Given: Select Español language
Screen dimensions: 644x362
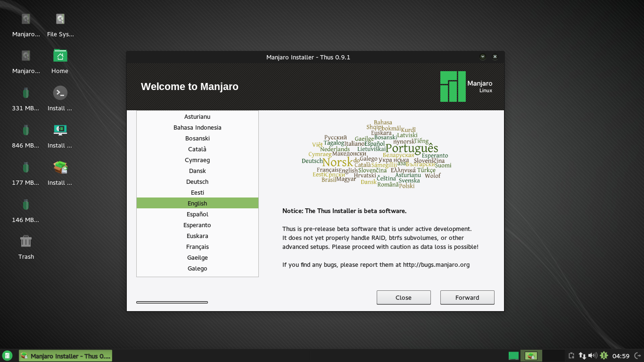Looking at the screenshot, I should click(198, 214).
